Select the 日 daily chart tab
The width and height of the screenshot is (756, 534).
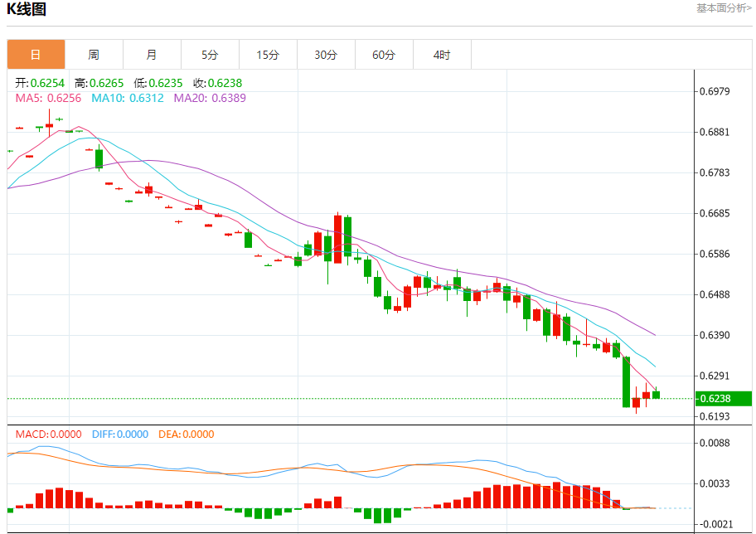point(36,55)
